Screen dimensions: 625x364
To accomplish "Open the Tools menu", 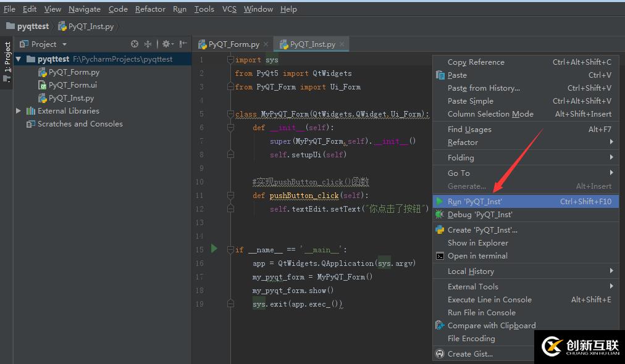I will 204,9.
